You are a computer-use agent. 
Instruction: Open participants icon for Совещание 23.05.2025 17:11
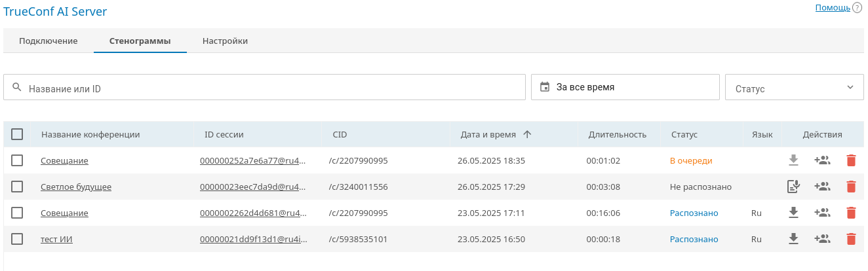point(822,212)
